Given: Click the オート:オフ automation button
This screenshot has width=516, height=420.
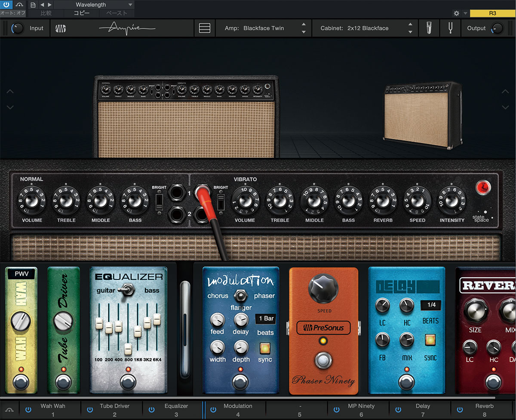Looking at the screenshot, I should click(13, 13).
